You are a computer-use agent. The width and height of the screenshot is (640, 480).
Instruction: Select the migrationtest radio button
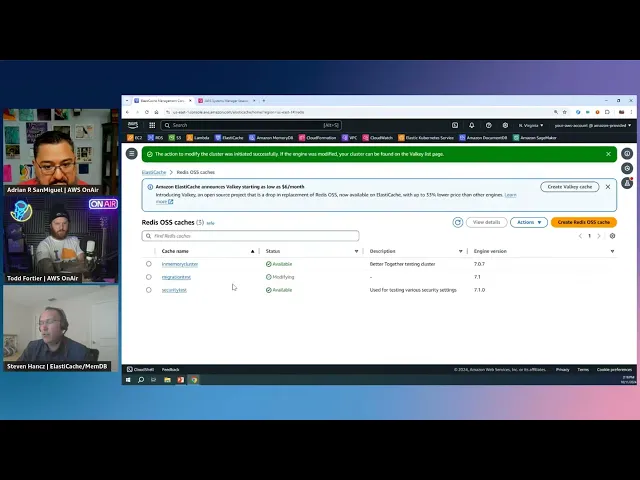click(149, 277)
